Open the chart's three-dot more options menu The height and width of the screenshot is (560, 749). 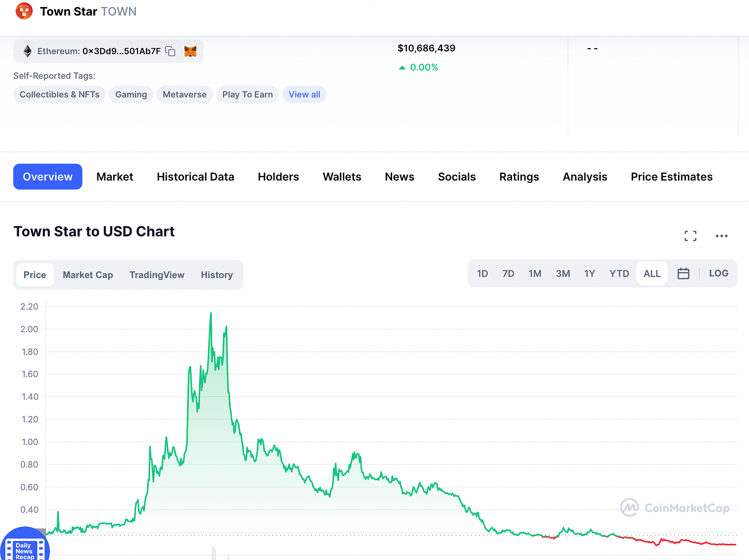[x=722, y=236]
